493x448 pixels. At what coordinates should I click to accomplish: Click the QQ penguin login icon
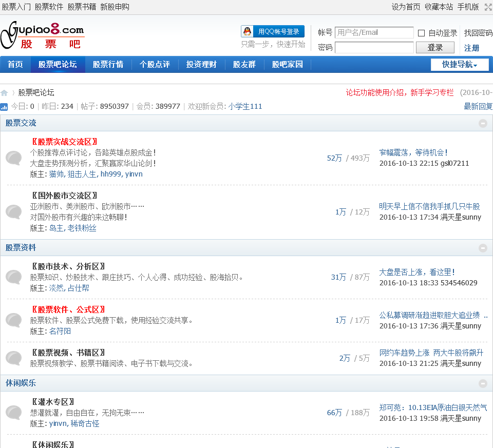point(248,31)
